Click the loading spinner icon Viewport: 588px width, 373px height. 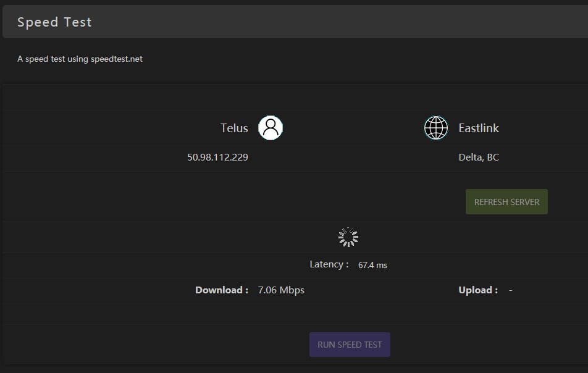click(x=348, y=237)
